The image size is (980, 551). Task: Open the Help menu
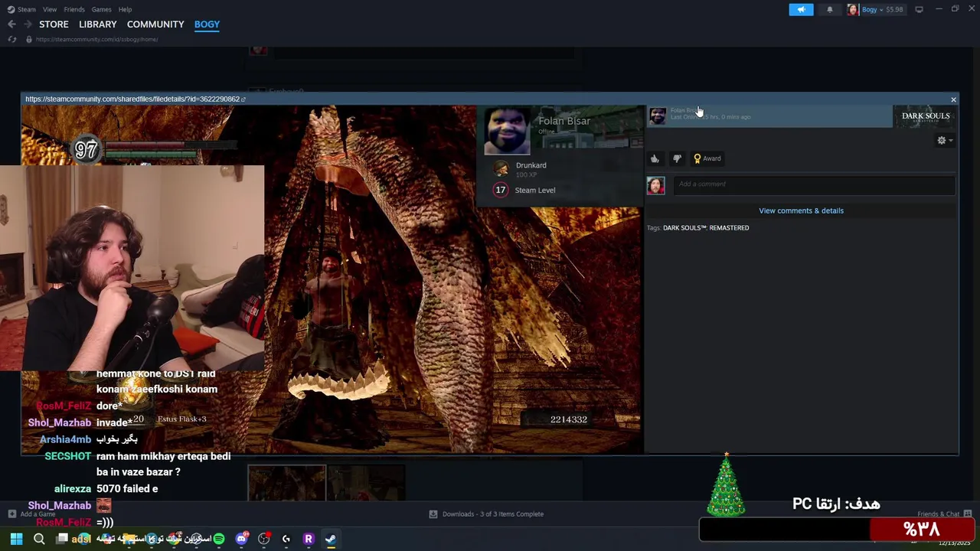coord(125,9)
